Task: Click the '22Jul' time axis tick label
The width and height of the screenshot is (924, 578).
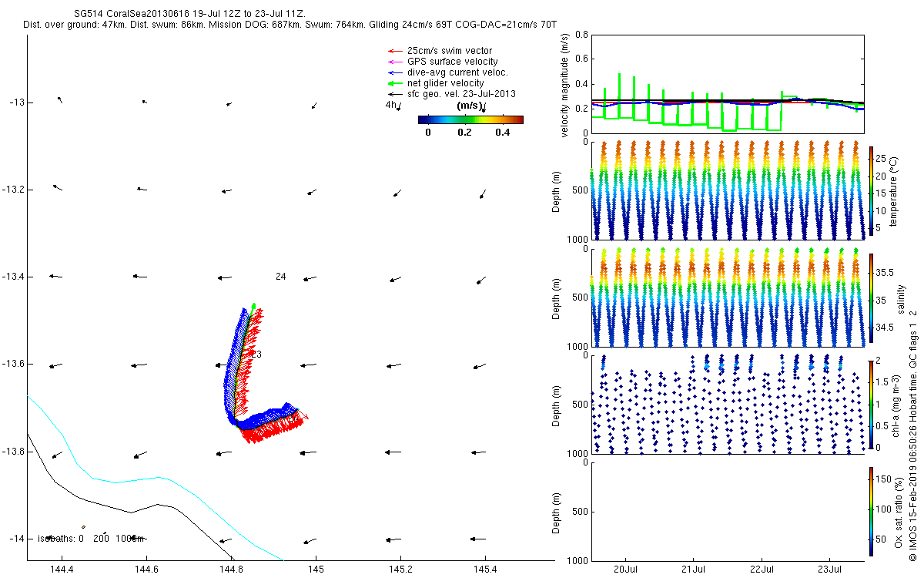Action: tap(762, 570)
